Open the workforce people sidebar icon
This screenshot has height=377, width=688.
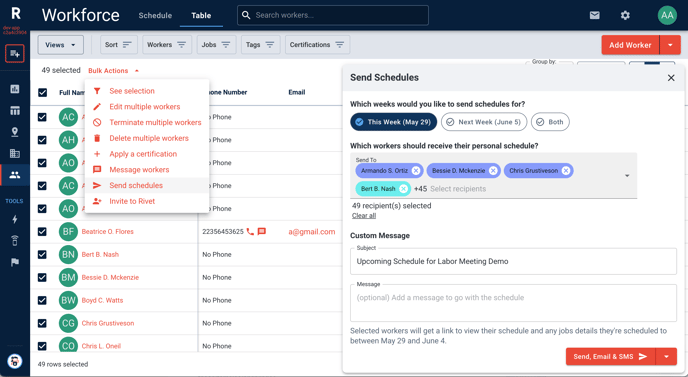15,175
